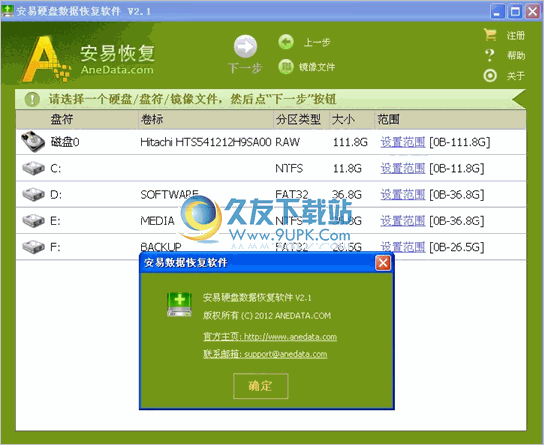Click the 下一步 label
The image size is (544, 445).
tap(245, 68)
